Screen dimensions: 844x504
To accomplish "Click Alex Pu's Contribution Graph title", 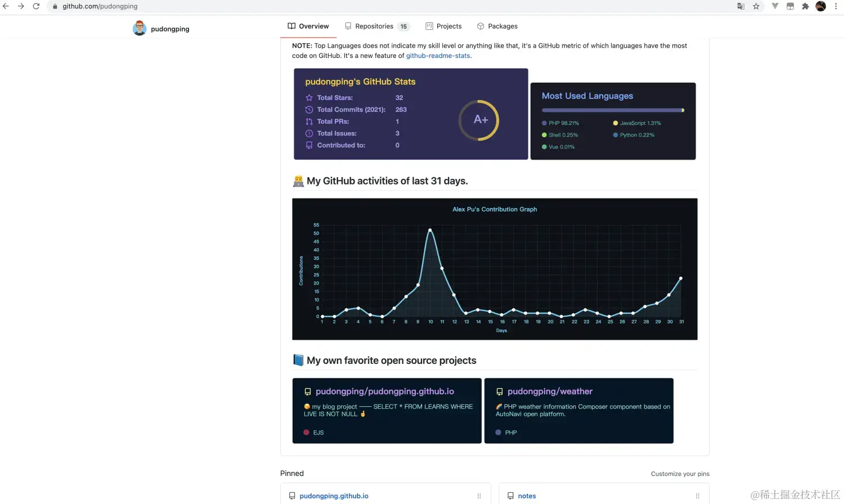I will click(x=495, y=209).
